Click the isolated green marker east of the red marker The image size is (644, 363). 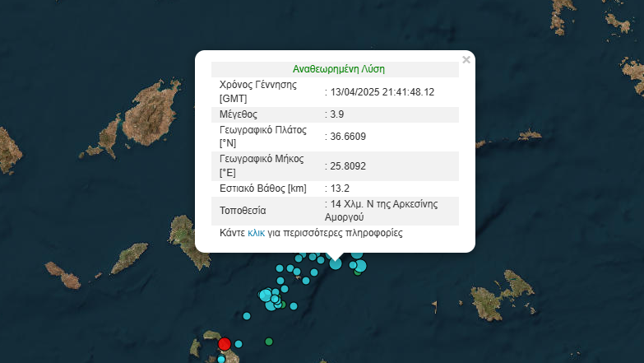pyautogui.click(x=269, y=341)
